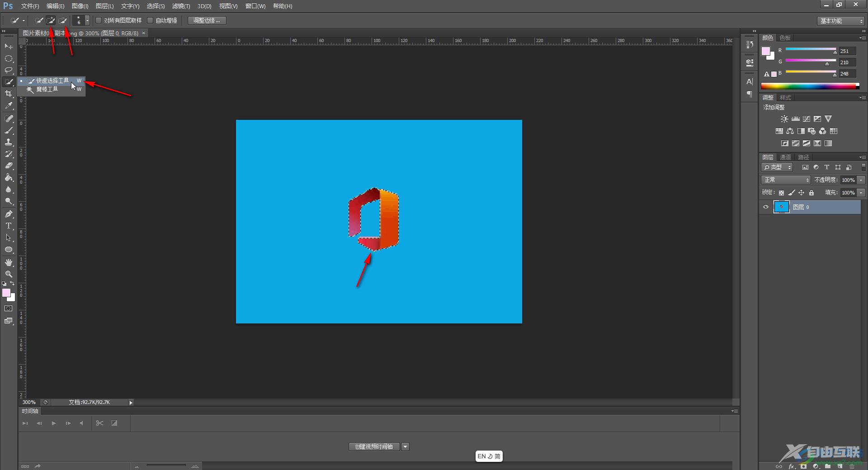The height and width of the screenshot is (470, 868).
Task: Open the 图像(I) menu
Action: 80,6
